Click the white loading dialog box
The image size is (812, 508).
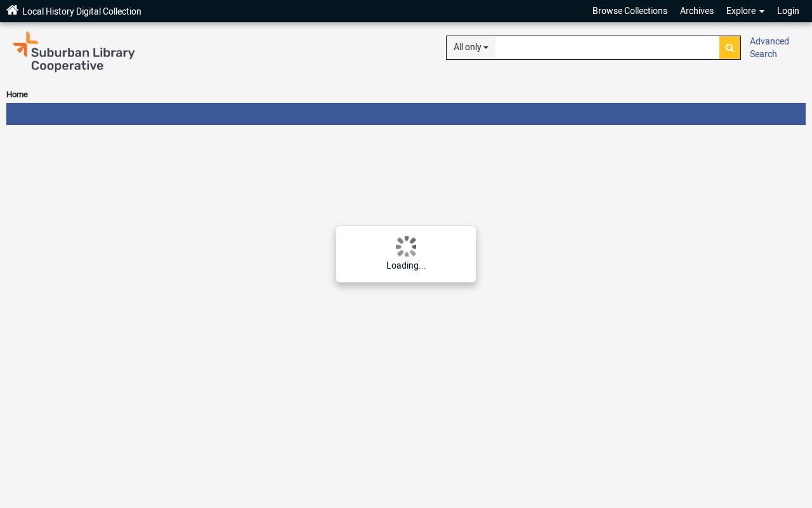406,254
